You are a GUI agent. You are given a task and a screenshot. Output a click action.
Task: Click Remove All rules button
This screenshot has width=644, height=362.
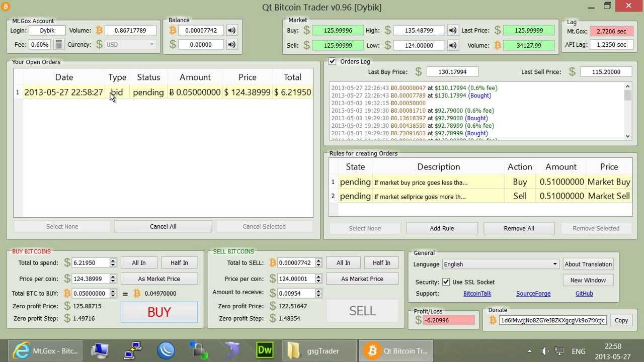click(519, 228)
